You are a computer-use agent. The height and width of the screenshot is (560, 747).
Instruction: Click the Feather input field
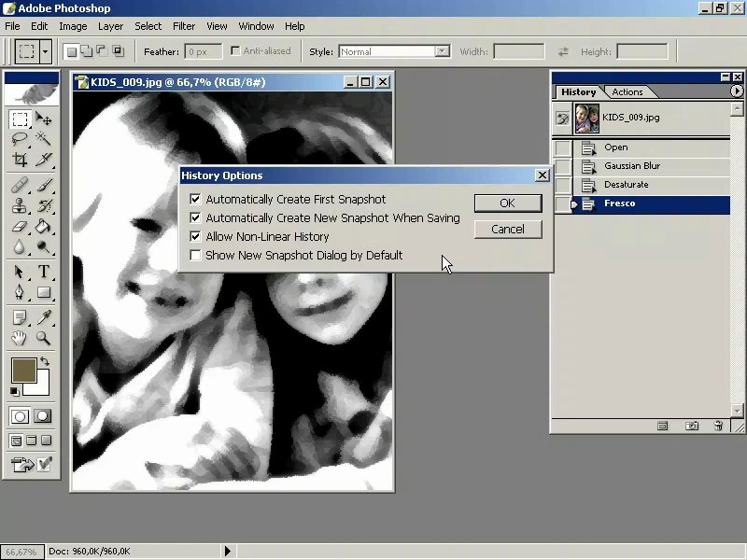coord(204,51)
